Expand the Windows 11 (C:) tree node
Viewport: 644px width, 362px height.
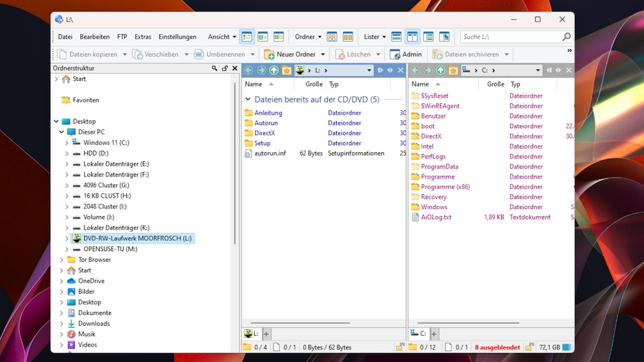[67, 143]
